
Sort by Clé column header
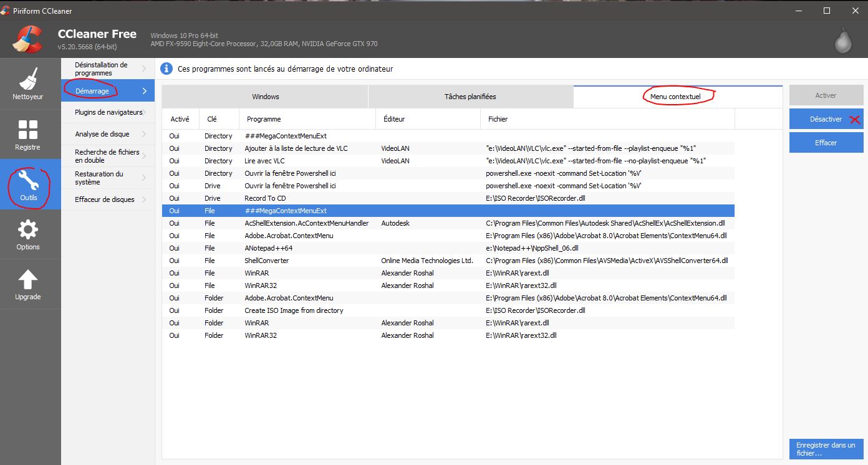pyautogui.click(x=219, y=119)
